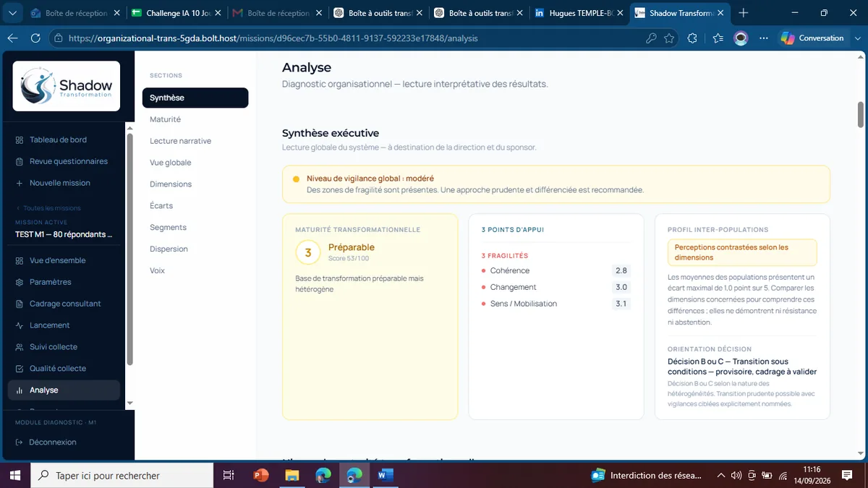Open Revue questionnaires clipboard icon
This screenshot has width=868, height=488.
(x=19, y=162)
